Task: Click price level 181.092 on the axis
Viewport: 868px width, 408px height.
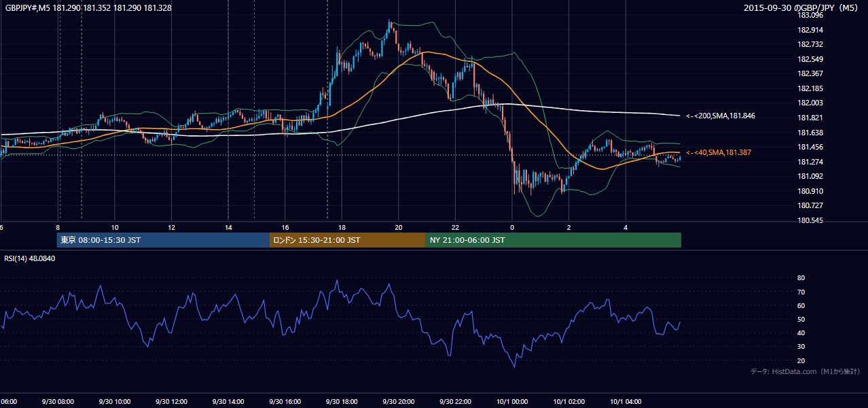Action: [810, 176]
